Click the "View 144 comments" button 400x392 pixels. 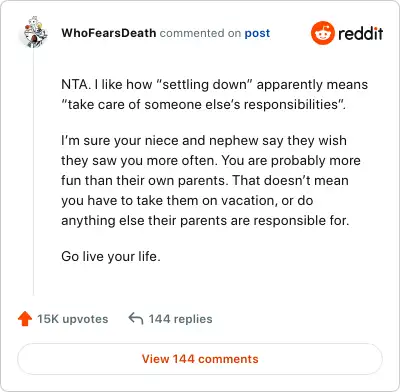click(x=200, y=359)
